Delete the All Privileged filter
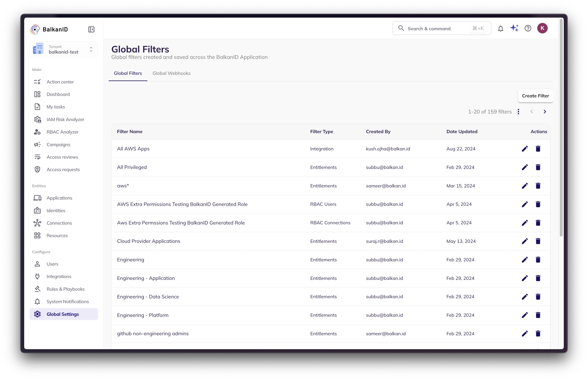The image size is (588, 380). pyautogui.click(x=538, y=167)
